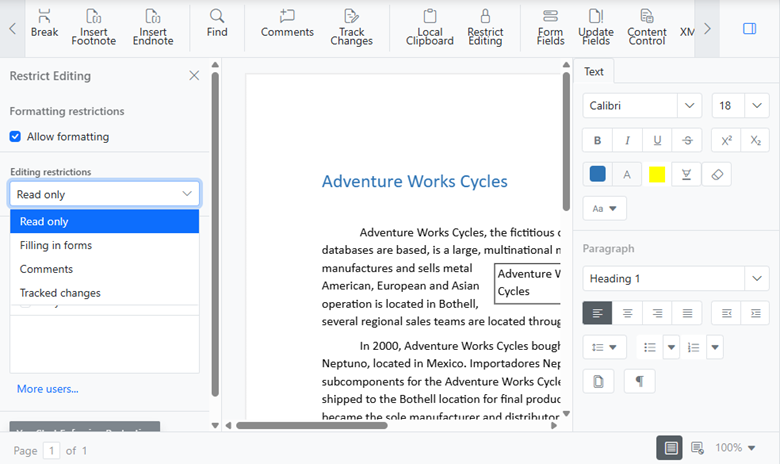Open line spacing dropdown
The width and height of the screenshot is (780, 464).
tap(604, 347)
